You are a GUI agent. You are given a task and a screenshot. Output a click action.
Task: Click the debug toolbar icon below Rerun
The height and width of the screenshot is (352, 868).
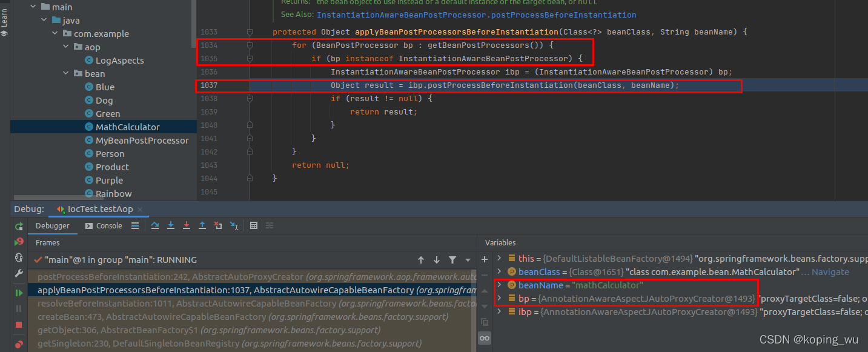[19, 242]
